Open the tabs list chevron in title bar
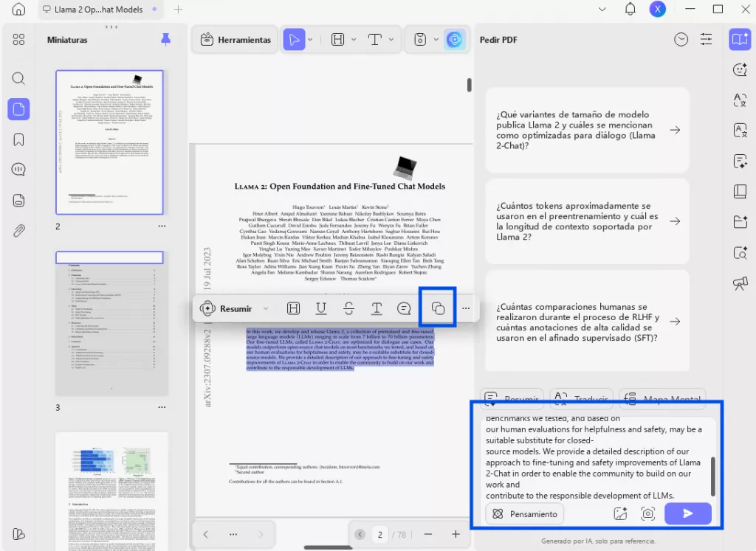756x551 pixels. 602,9
